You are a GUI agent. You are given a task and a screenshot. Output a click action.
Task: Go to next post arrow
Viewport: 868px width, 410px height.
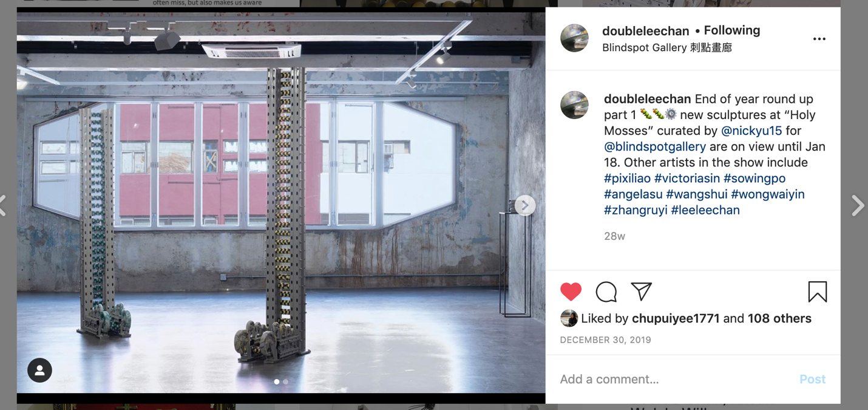(x=858, y=205)
